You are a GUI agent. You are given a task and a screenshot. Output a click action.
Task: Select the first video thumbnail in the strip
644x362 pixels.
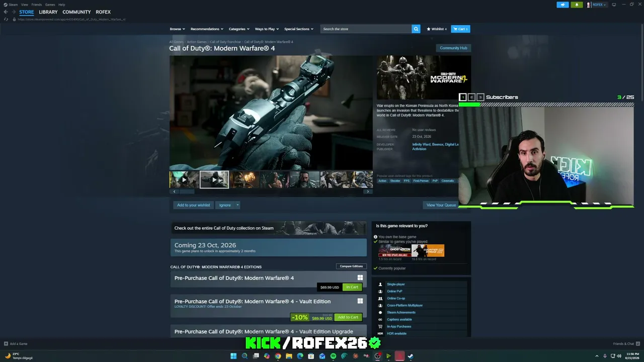click(x=184, y=179)
